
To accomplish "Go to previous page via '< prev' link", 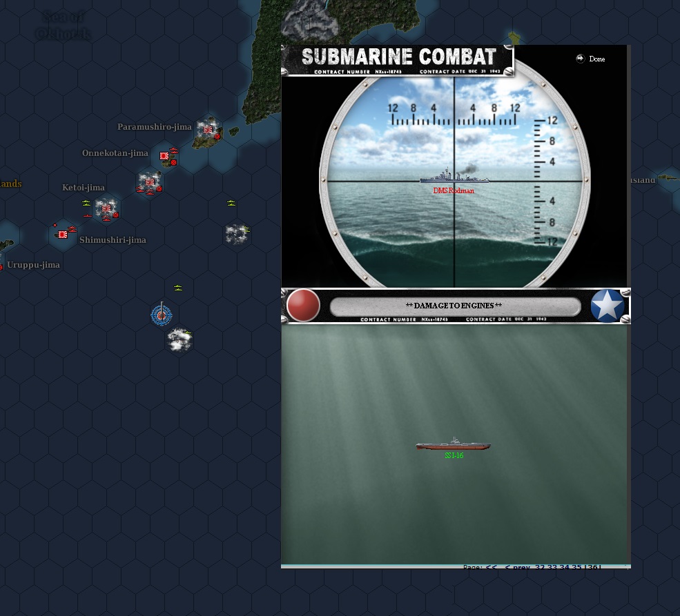I will point(518,567).
